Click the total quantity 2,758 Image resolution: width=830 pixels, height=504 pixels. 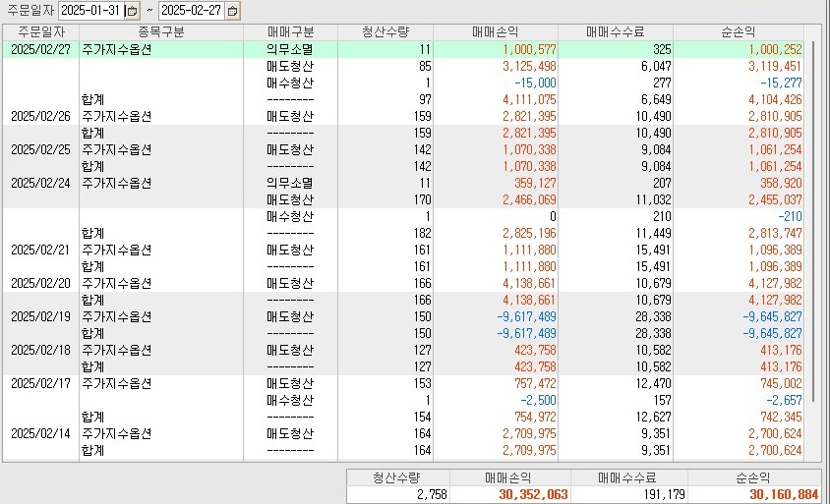click(432, 494)
